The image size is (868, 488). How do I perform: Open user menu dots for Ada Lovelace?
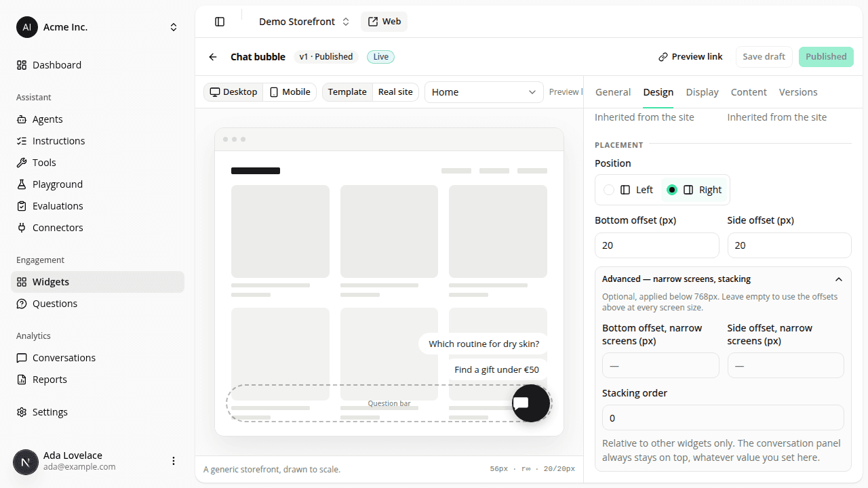(174, 461)
